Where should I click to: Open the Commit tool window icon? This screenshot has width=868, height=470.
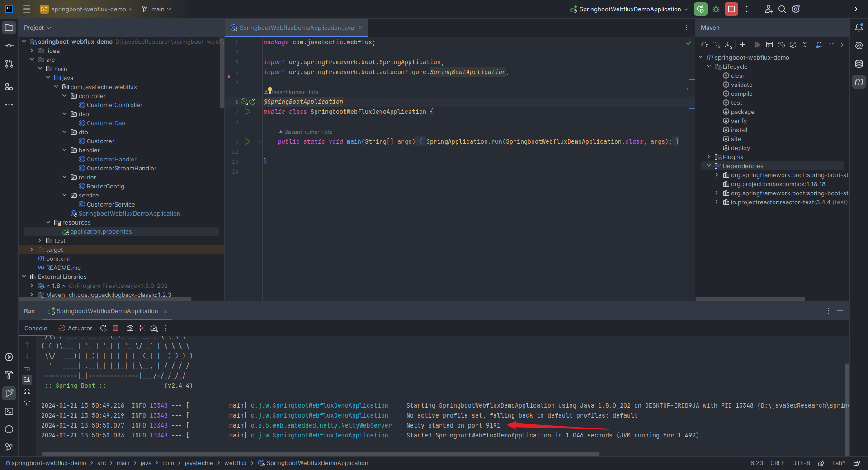tap(9, 46)
